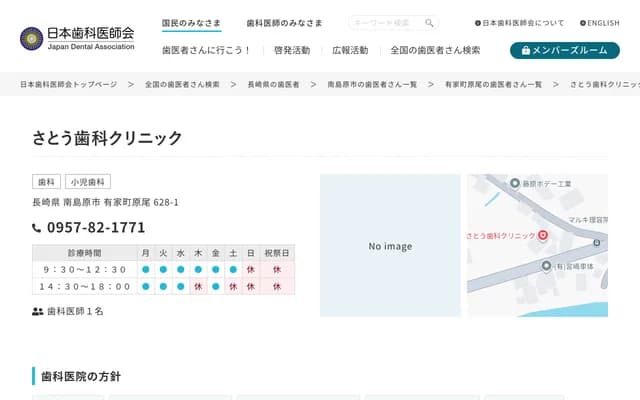Image resolution: width=640 pixels, height=400 pixels.
Task: Switch to 歯科医師のみなさま tab
Action: coord(284,23)
